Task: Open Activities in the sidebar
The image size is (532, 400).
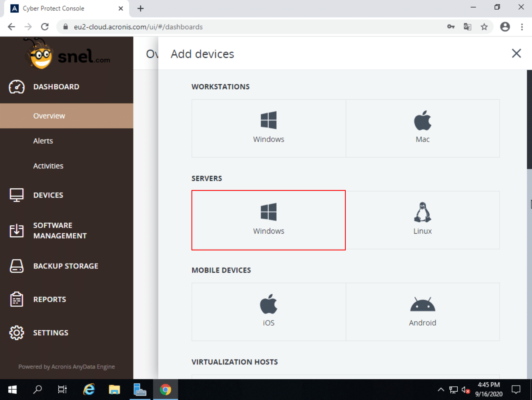Action: (48, 166)
